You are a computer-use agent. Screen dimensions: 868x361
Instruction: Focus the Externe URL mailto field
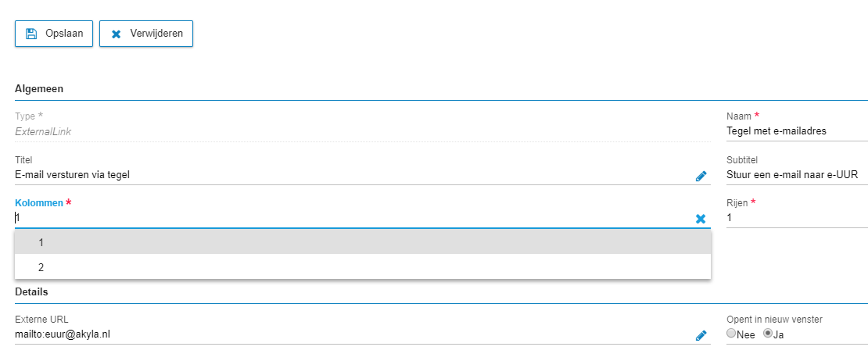(353, 334)
